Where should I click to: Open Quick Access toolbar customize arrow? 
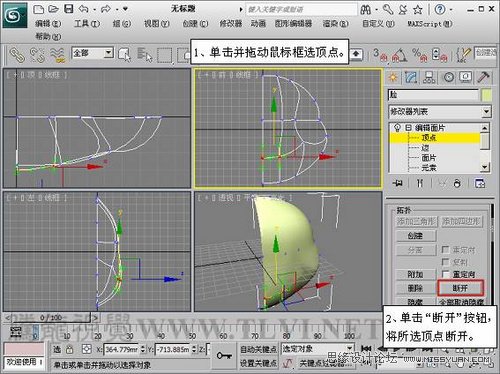[126, 9]
